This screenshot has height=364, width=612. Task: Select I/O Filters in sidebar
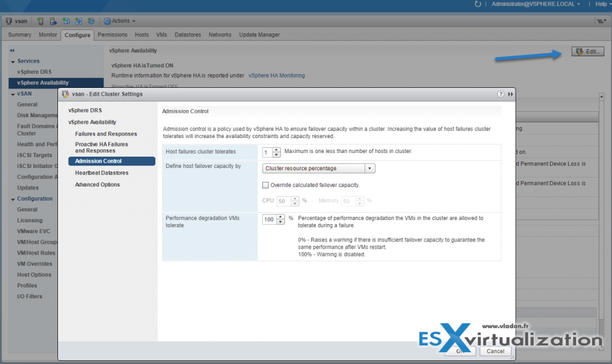click(29, 296)
